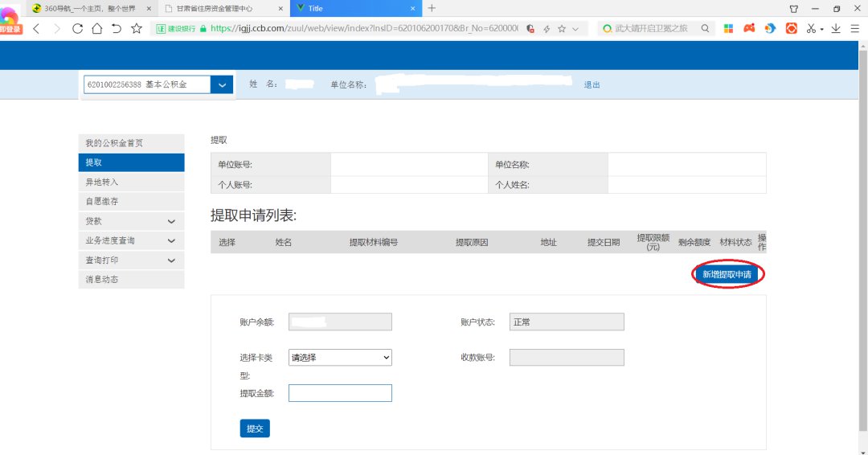Open the downloads arrow icon

tap(836, 28)
